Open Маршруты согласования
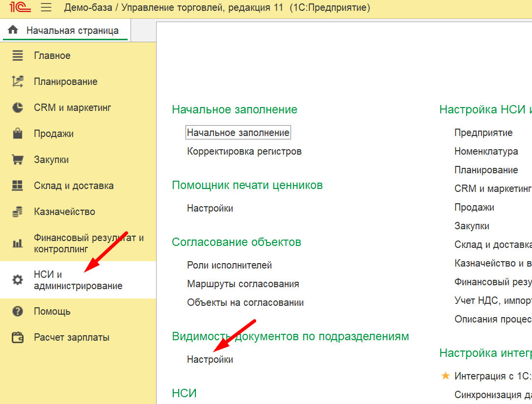Screen dimensions: 532x404 pyautogui.click(x=243, y=283)
